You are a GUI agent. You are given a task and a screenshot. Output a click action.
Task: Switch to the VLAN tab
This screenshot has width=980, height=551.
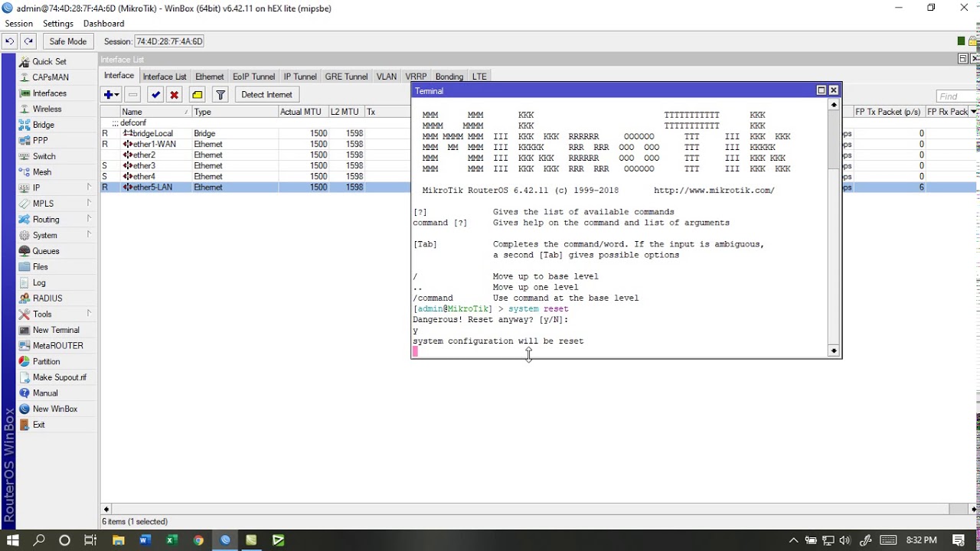pyautogui.click(x=387, y=77)
